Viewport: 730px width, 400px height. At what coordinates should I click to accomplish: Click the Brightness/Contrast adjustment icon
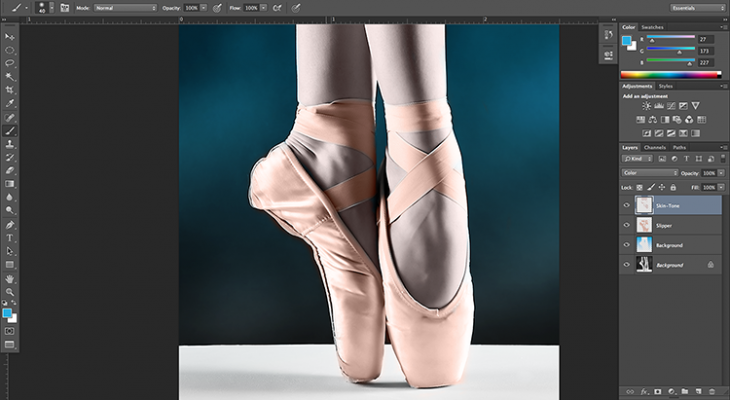coord(647,106)
